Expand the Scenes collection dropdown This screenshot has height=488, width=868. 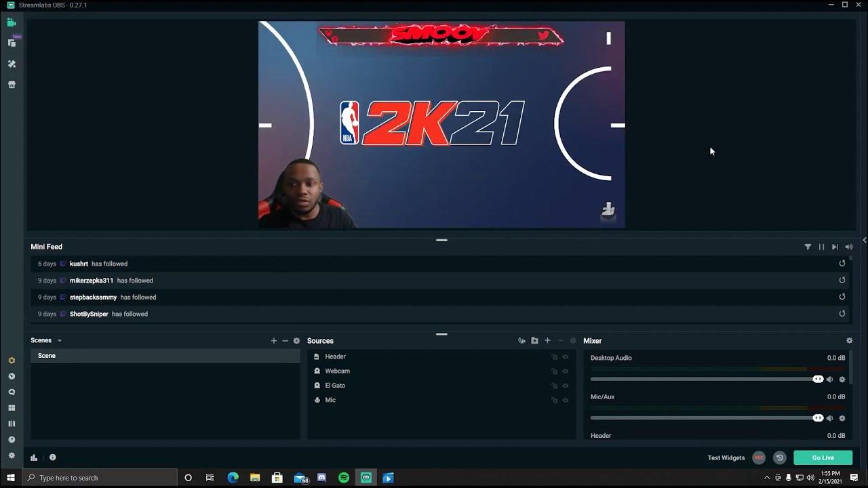pos(60,341)
